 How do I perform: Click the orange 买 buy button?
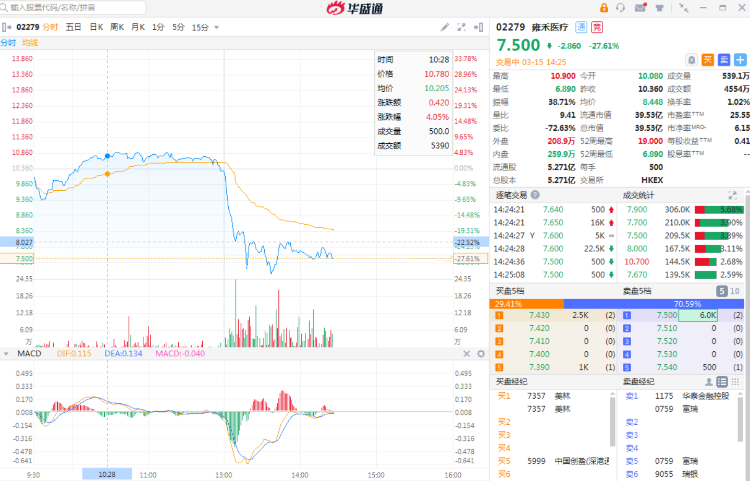tap(708, 60)
